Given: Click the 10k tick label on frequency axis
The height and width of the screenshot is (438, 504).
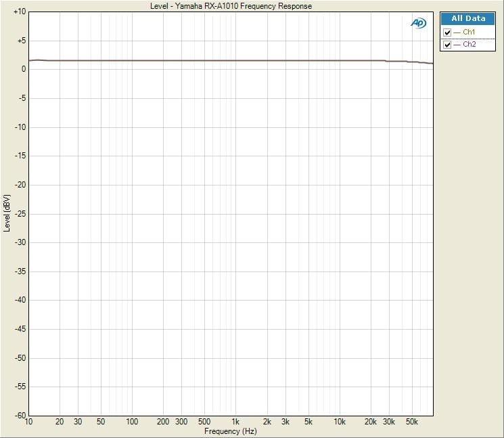Looking at the screenshot, I should pos(339,422).
